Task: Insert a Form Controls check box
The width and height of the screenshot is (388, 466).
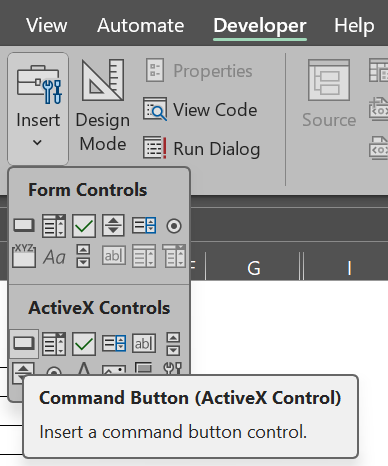Action: pyautogui.click(x=84, y=226)
